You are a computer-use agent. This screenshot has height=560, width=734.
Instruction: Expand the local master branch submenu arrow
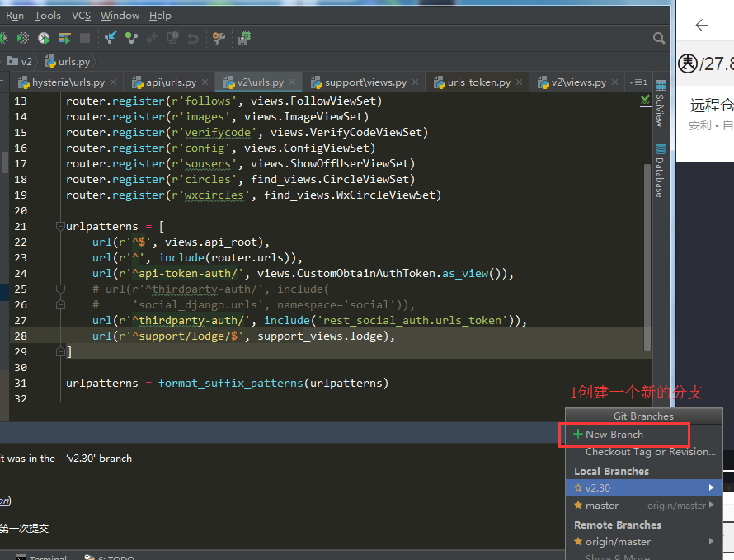click(x=712, y=506)
